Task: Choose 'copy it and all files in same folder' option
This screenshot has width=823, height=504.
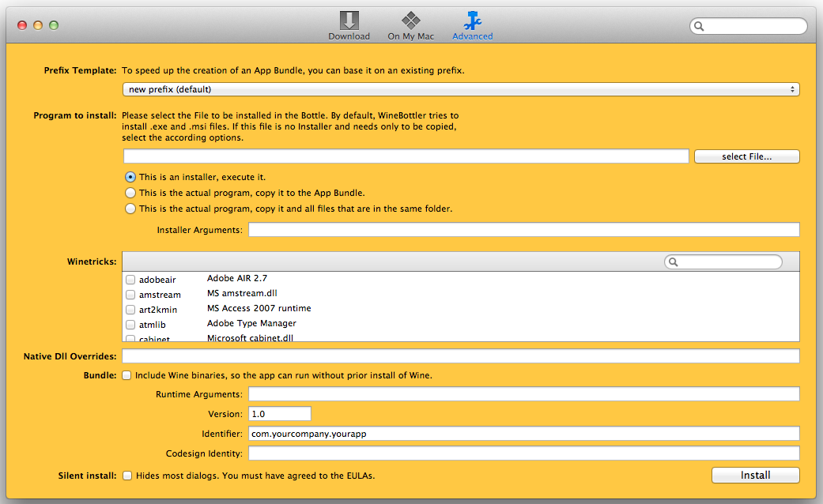Action: pos(130,209)
